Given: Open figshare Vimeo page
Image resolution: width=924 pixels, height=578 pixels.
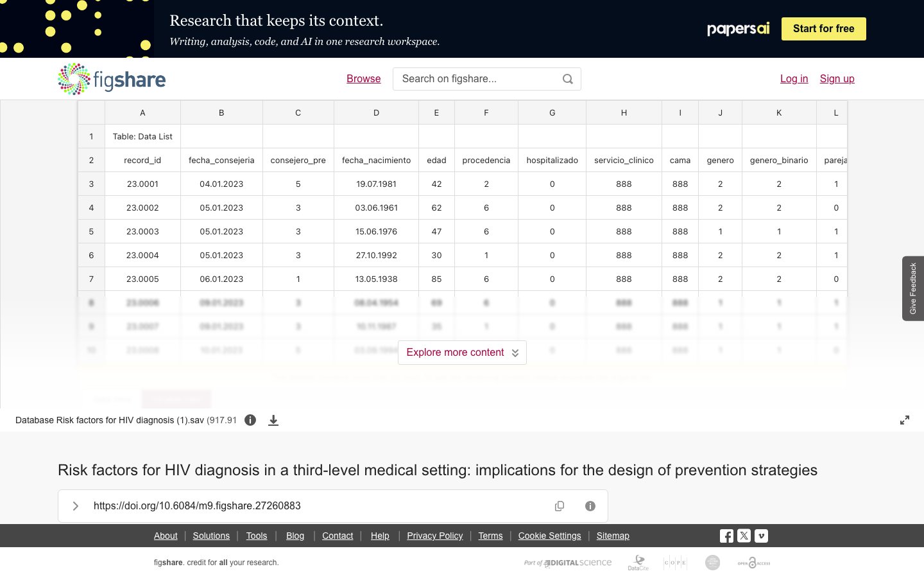Looking at the screenshot, I should click(x=762, y=536).
